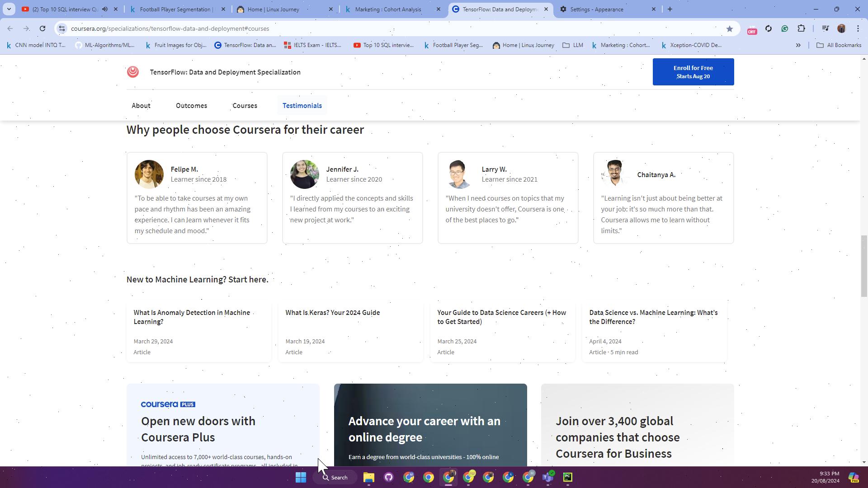Open the Extensions puzzle icon
The width and height of the screenshot is (868, 488).
801,28
